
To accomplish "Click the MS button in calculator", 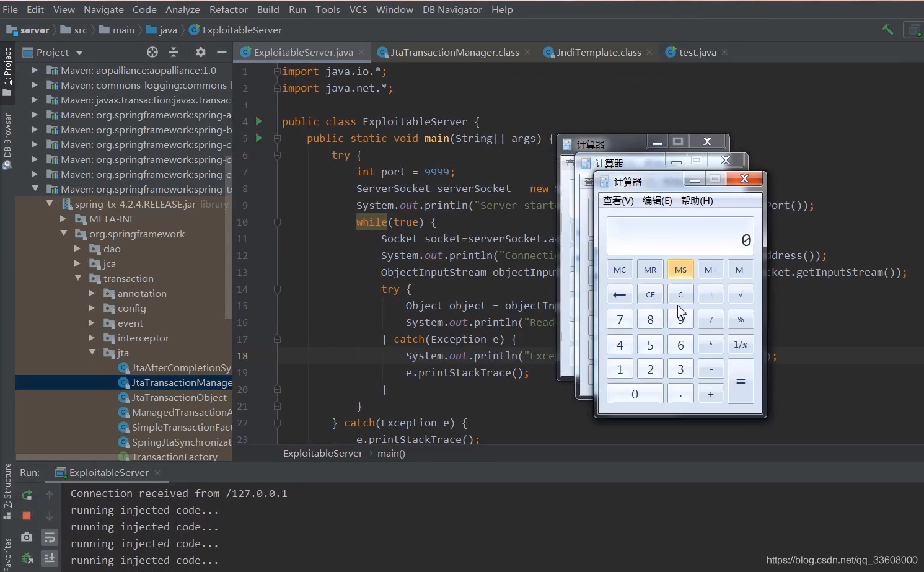I will [x=680, y=270].
